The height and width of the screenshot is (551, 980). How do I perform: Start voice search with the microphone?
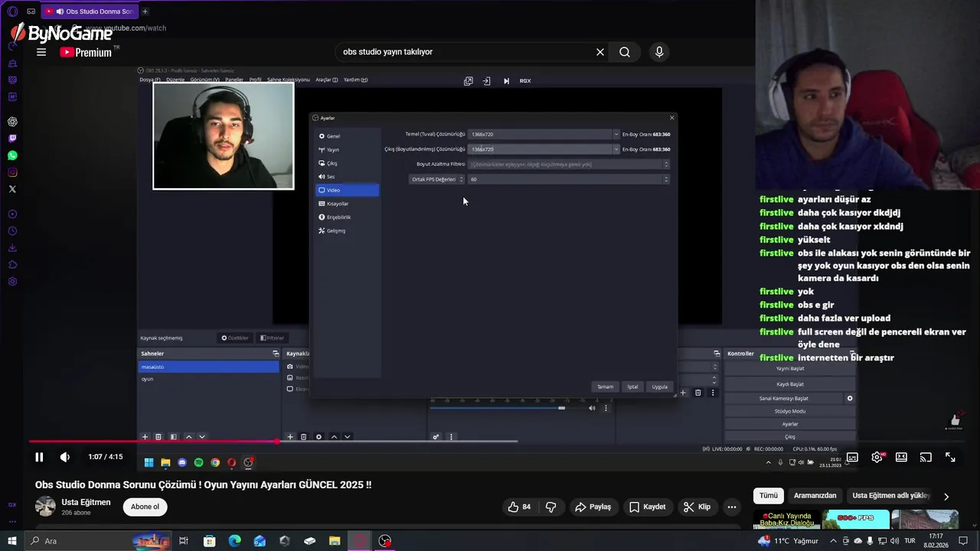(x=659, y=52)
